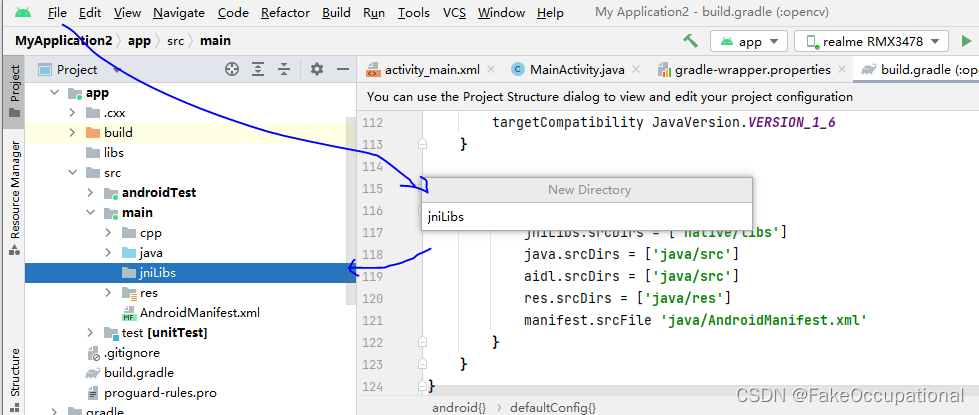Image resolution: width=979 pixels, height=415 pixels.
Task: Click android{} in editor breadcrumb
Action: click(x=459, y=408)
